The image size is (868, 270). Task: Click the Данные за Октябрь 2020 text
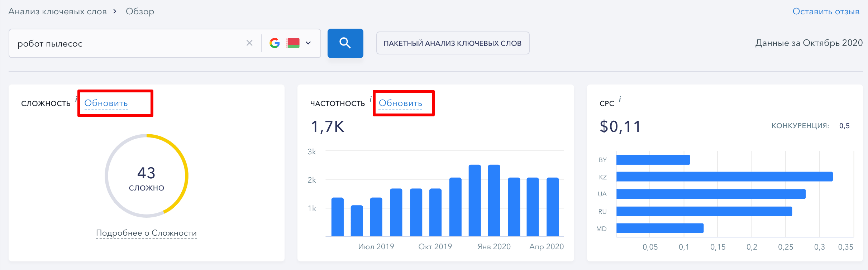809,43
